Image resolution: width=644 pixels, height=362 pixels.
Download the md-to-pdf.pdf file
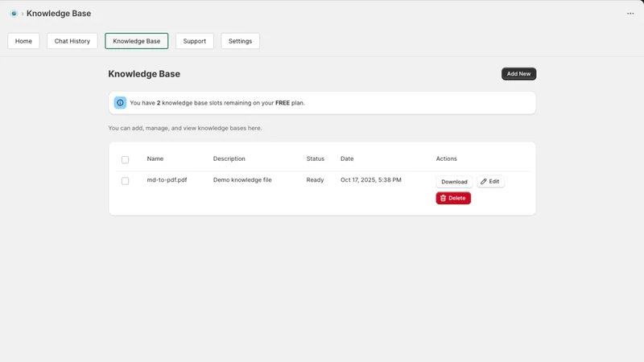point(454,182)
